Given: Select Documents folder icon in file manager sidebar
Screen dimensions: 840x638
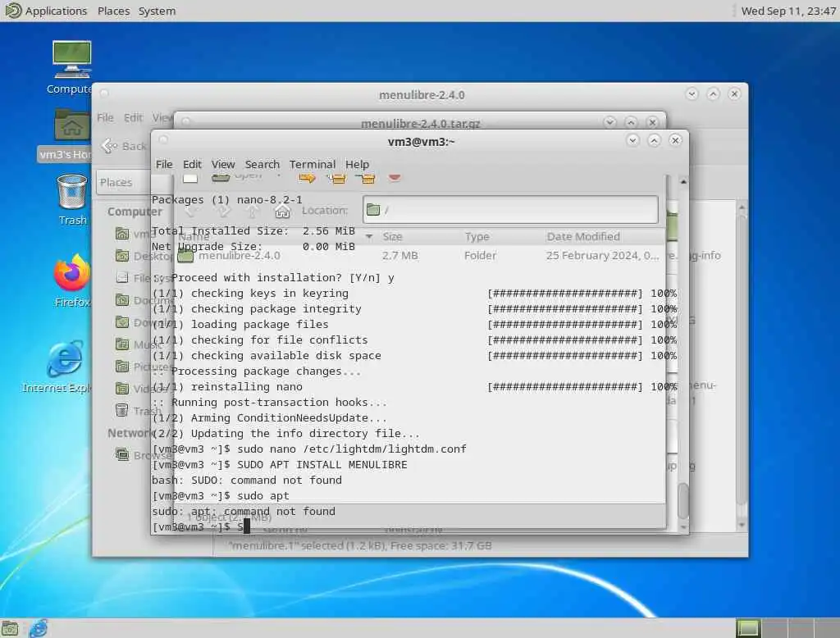Looking at the screenshot, I should point(122,300).
